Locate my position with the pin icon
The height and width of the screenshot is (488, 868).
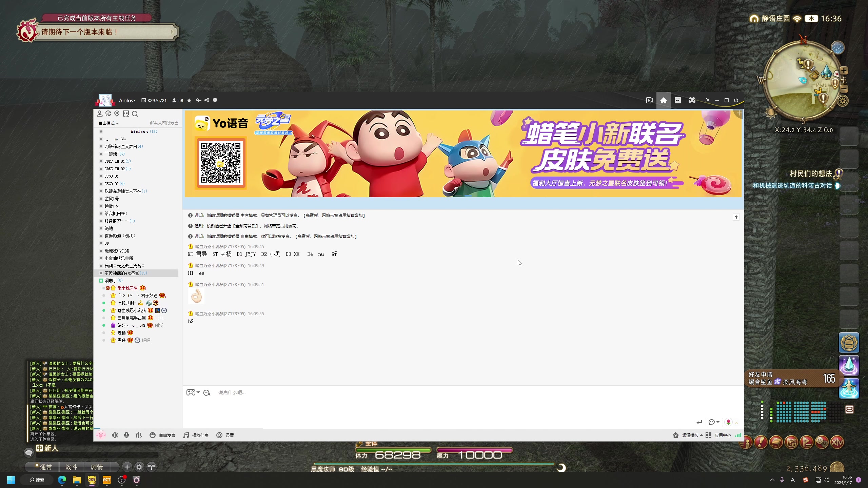tap(117, 114)
